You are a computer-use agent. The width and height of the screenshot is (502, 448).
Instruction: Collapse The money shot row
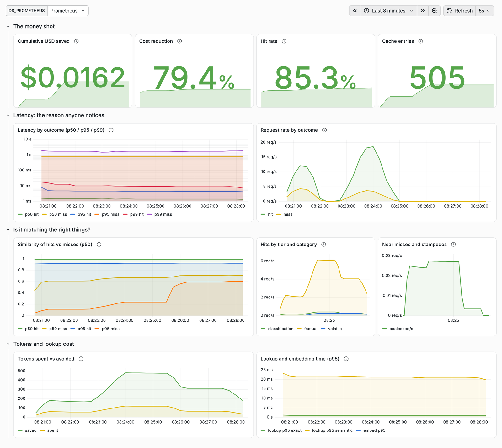click(8, 27)
